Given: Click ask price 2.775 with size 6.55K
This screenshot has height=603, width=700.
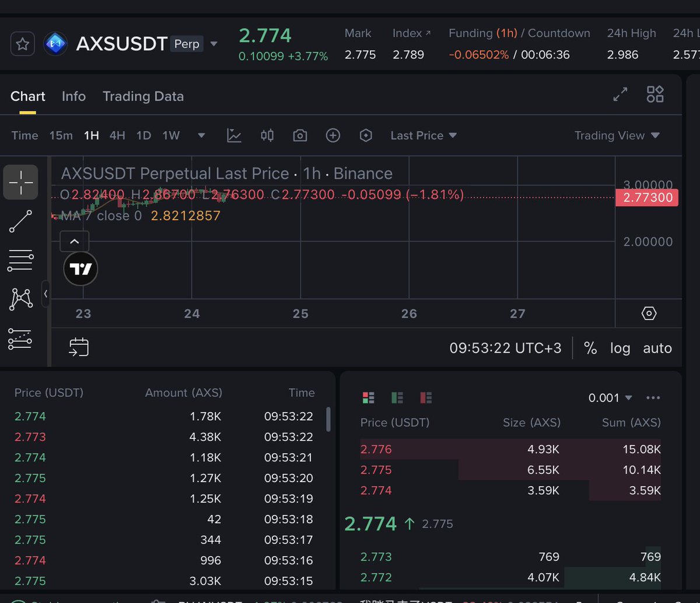Looking at the screenshot, I should 376,470.
